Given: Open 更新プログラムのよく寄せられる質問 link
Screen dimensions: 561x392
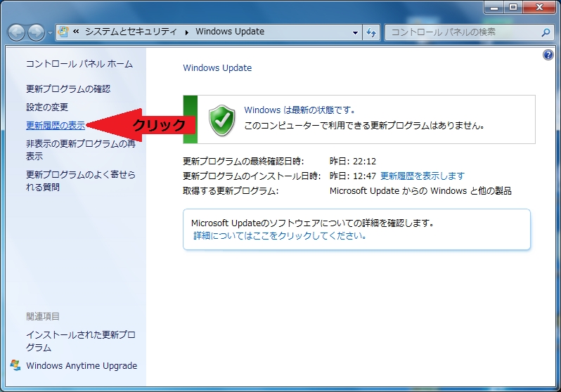Looking at the screenshot, I should click(x=81, y=181).
